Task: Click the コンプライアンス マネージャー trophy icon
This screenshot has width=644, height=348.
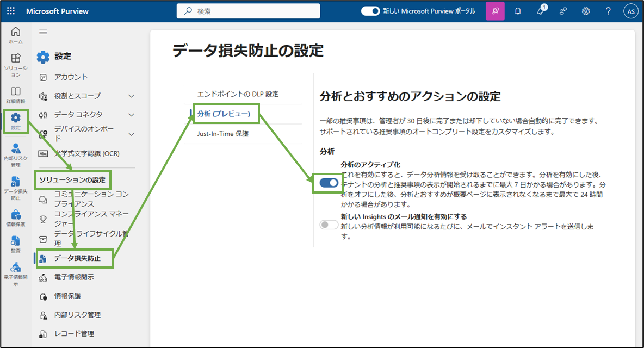Action: (x=43, y=219)
